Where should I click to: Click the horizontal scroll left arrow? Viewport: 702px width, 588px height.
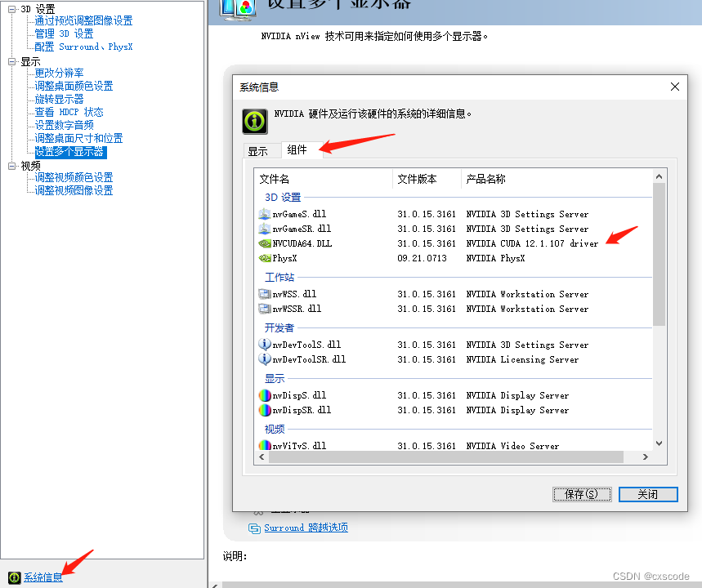pos(262,457)
